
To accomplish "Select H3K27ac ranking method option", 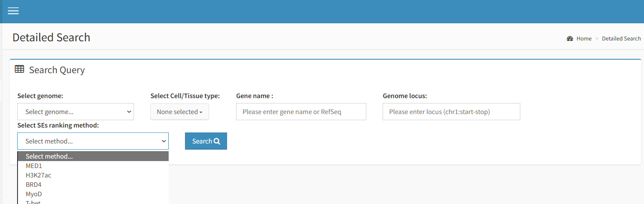I will click(x=38, y=175).
